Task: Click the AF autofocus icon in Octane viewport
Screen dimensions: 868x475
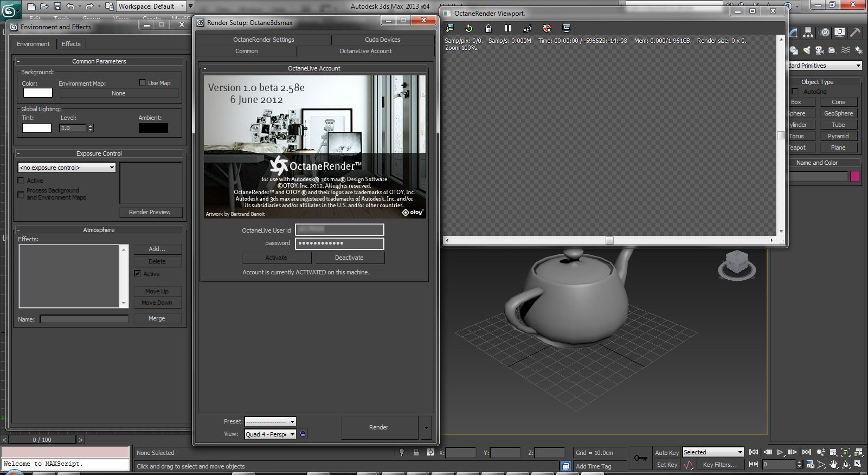Action: [x=527, y=28]
